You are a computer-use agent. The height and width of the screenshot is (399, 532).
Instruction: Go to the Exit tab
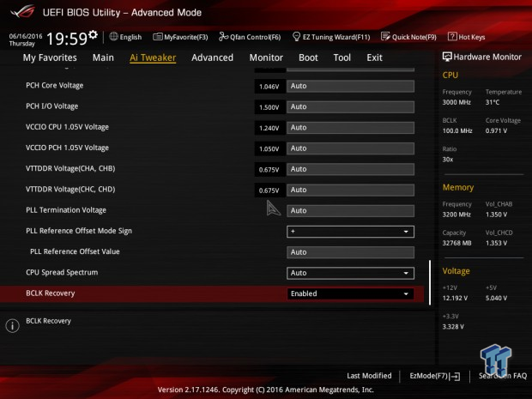tap(374, 57)
